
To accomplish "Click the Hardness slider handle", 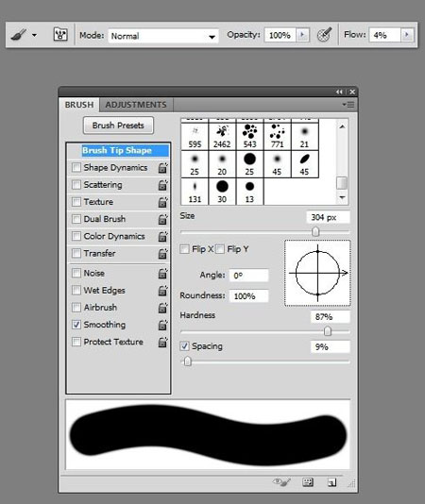I will coord(328,331).
